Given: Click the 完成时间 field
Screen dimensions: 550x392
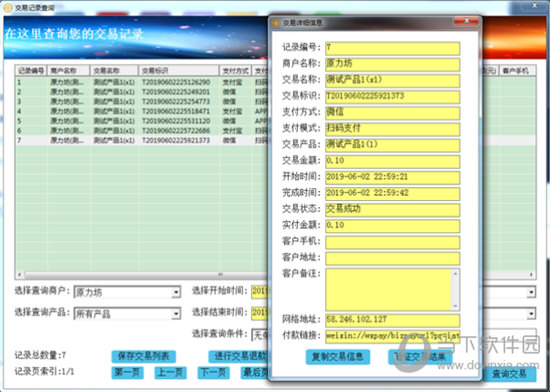Looking at the screenshot, I should pos(393,194).
